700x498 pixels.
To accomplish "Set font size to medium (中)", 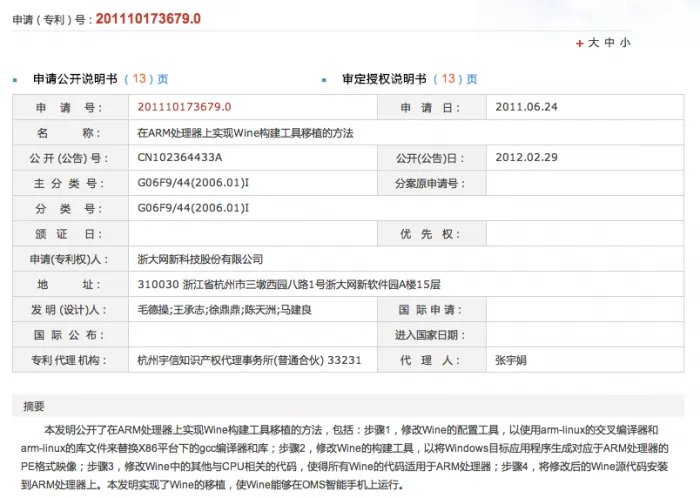I will click(609, 43).
